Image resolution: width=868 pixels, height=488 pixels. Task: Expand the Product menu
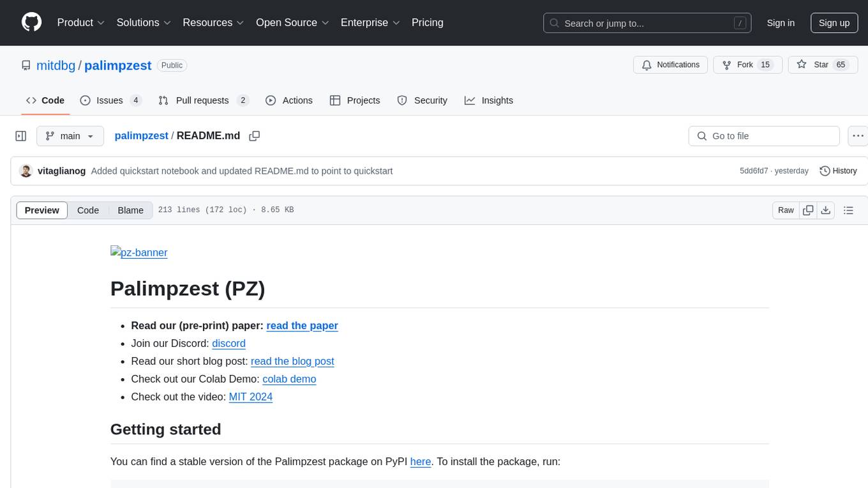click(81, 22)
